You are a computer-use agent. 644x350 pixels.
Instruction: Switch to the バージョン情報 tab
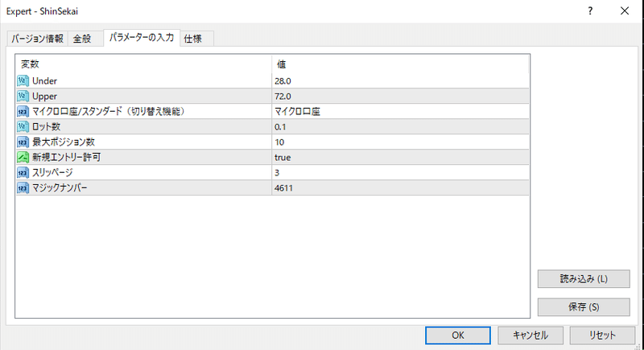(x=37, y=39)
